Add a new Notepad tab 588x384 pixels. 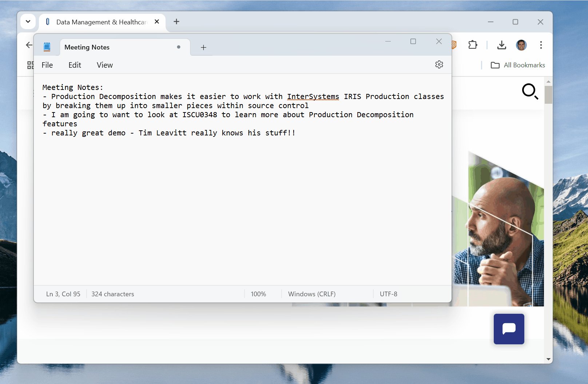click(x=203, y=47)
